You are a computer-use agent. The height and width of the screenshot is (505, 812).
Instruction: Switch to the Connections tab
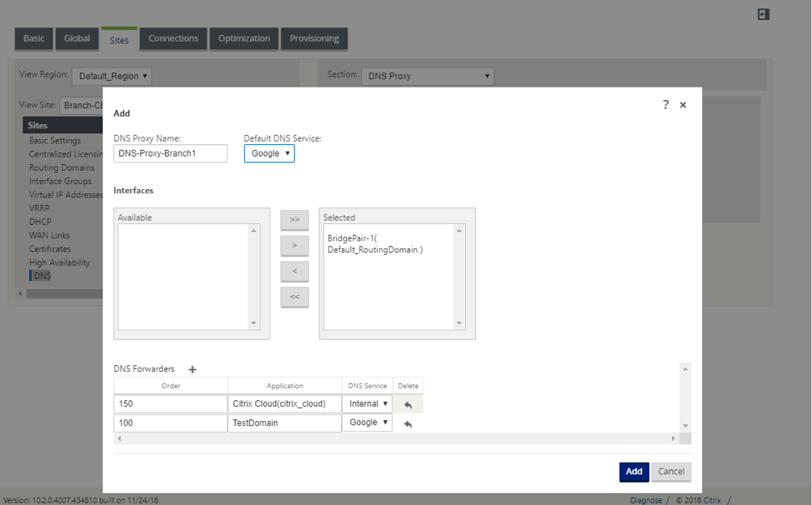pos(173,39)
